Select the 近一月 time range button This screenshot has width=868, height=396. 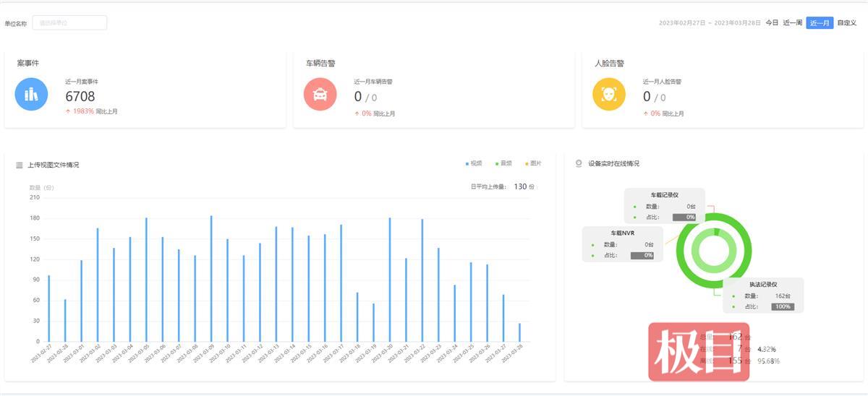[x=820, y=23]
